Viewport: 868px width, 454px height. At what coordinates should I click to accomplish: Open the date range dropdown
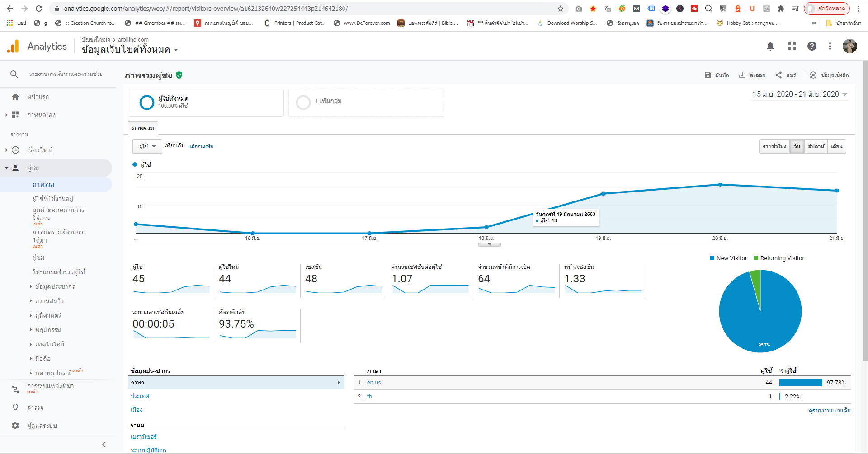pos(799,94)
